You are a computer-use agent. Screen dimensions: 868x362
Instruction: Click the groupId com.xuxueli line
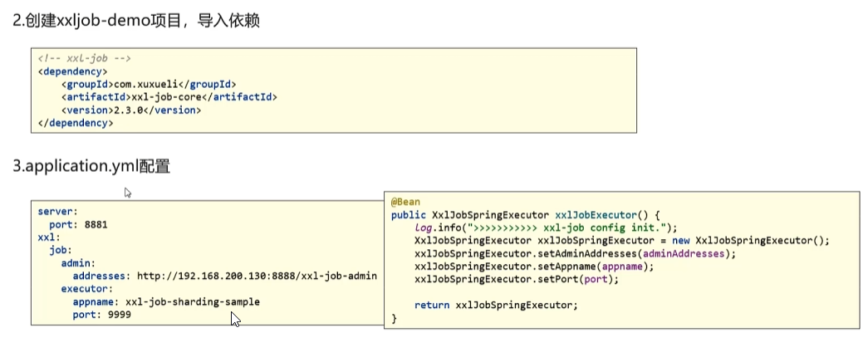tap(149, 84)
